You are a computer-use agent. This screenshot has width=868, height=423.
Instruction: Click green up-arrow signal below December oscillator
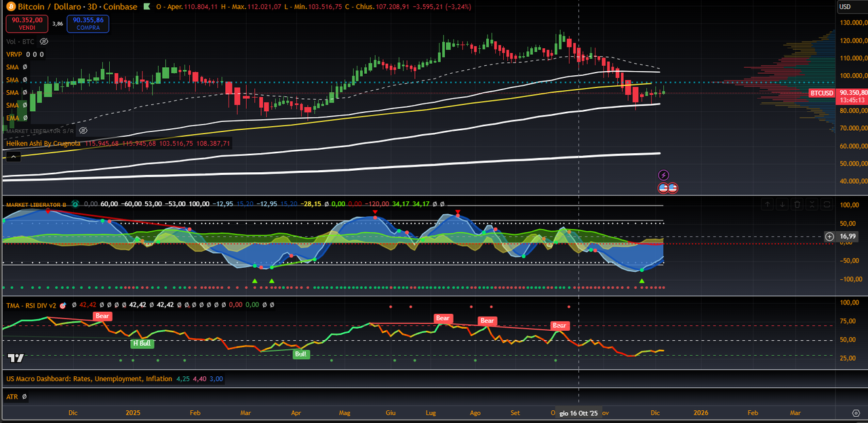tap(642, 281)
